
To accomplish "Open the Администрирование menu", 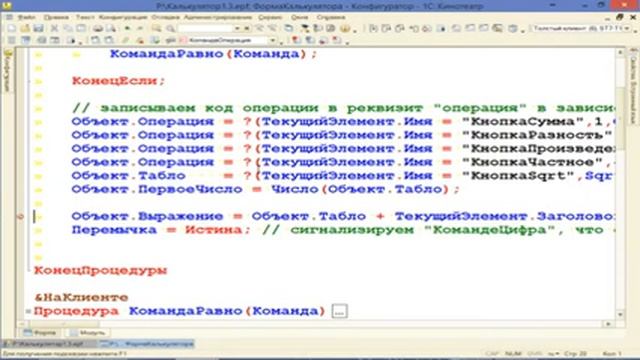I will pyautogui.click(x=218, y=17).
